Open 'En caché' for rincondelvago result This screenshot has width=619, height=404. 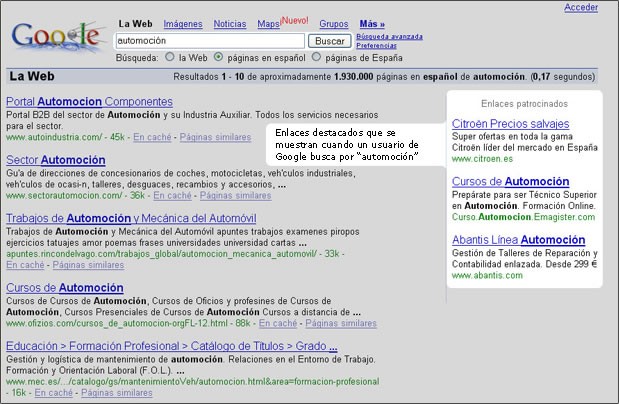[25, 265]
